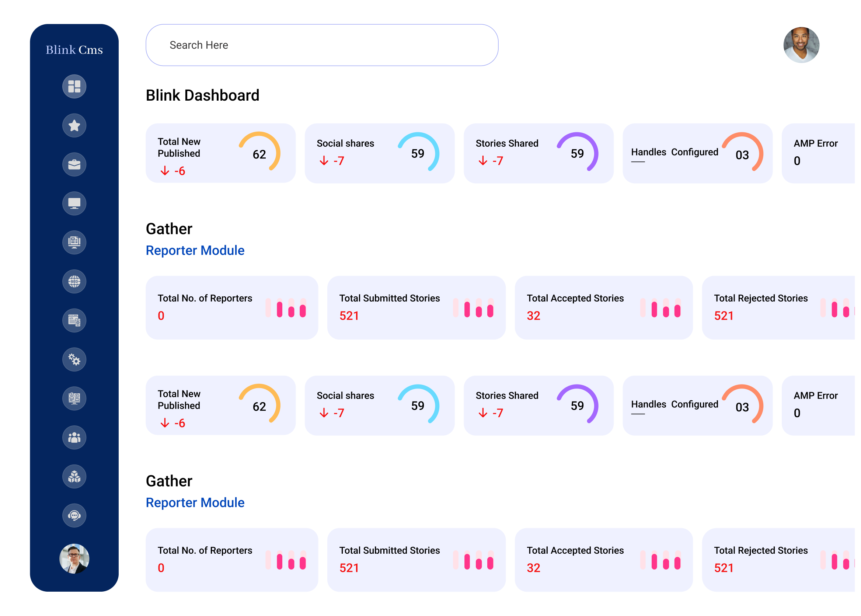Open the first Total Submitted Stories card

pyautogui.click(x=416, y=307)
